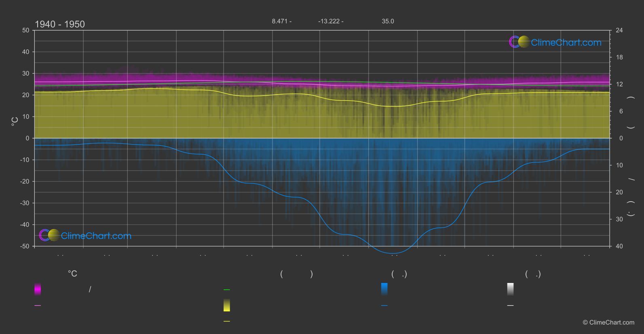
Task: Click the '1940 - 1950' chart title
Action: 60,24
